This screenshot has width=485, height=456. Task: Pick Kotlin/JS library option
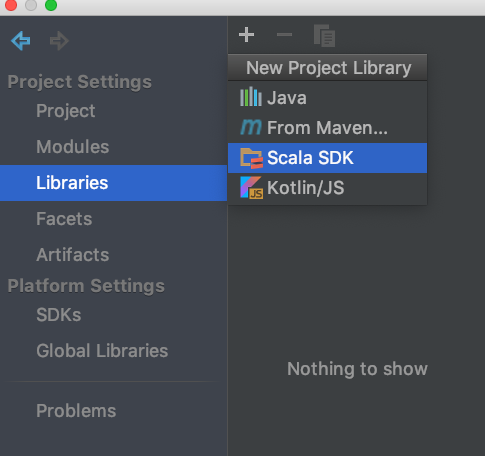(x=327, y=188)
